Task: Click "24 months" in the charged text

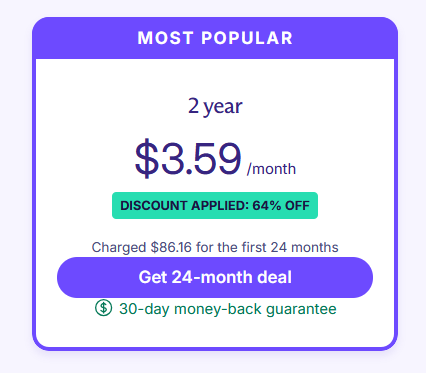Action: click(304, 247)
